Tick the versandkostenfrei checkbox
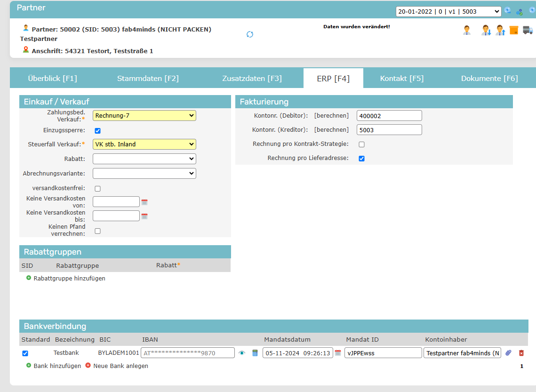This screenshot has width=536, height=392. 98,189
